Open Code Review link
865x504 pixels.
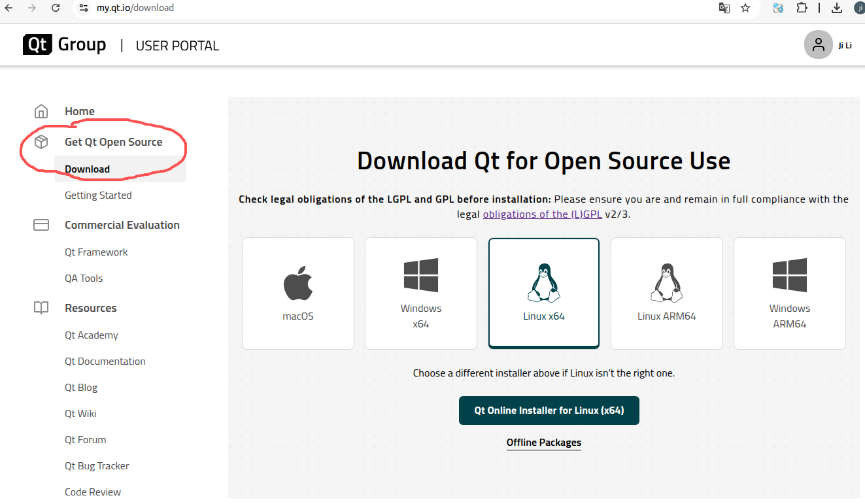pos(93,492)
